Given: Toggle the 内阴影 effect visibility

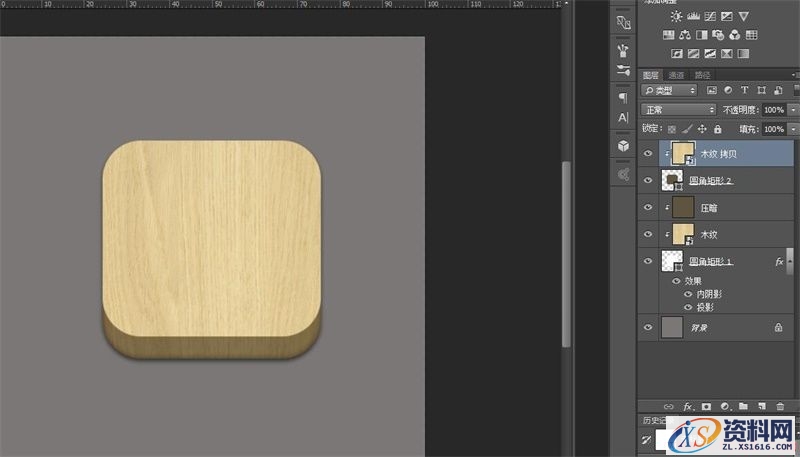Looking at the screenshot, I should [x=687, y=294].
